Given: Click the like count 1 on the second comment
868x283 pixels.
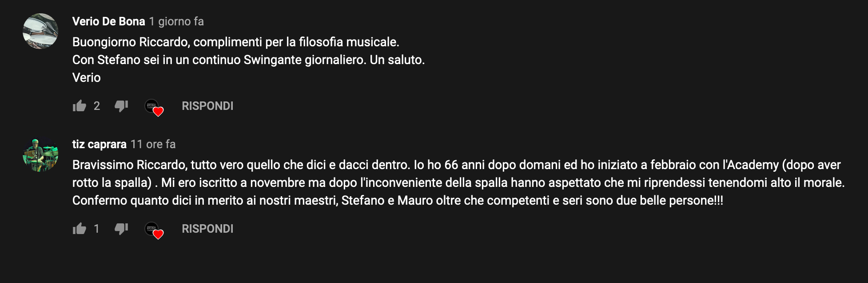Looking at the screenshot, I should coord(96,229).
